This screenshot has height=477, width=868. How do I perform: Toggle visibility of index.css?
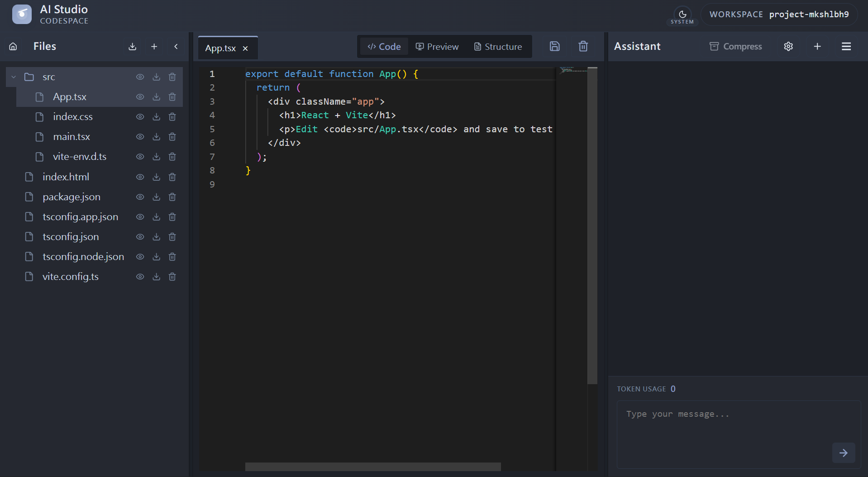pyautogui.click(x=140, y=117)
